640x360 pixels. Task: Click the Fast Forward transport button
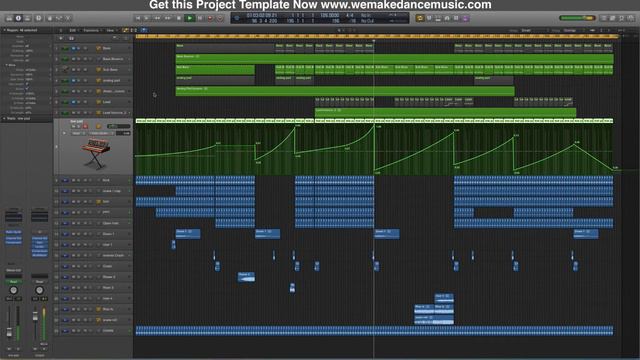pos(168,18)
